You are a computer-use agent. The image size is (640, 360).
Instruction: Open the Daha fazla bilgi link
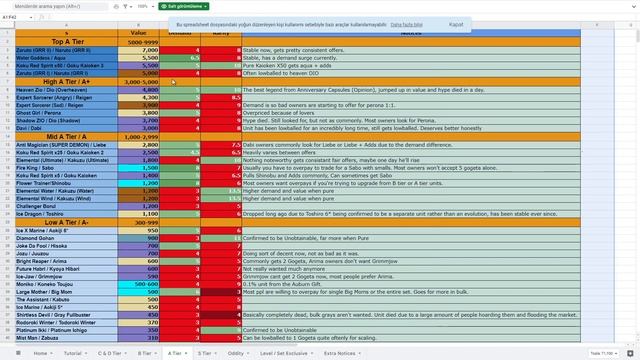pyautogui.click(x=406, y=24)
